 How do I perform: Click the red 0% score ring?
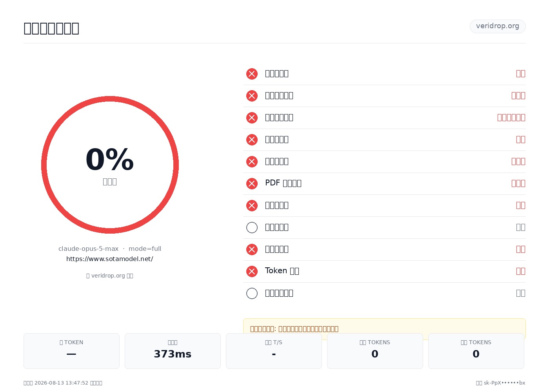click(x=110, y=165)
